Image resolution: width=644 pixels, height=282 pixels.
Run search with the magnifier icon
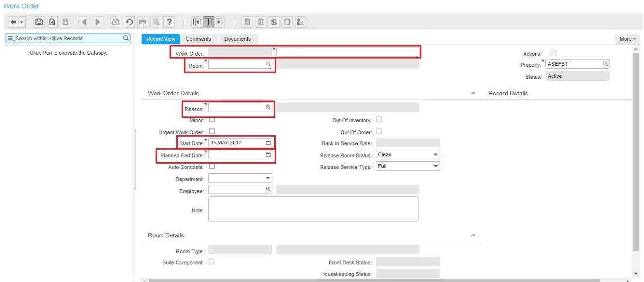(126, 38)
